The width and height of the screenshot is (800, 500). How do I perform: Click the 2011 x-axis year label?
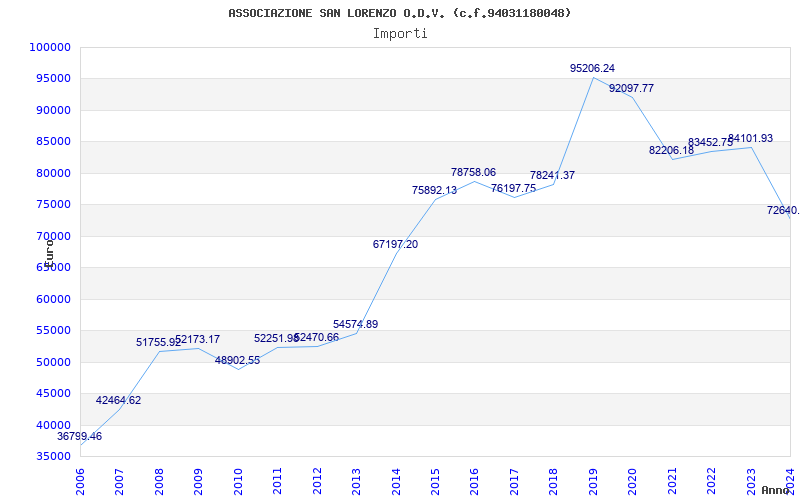tap(277, 480)
